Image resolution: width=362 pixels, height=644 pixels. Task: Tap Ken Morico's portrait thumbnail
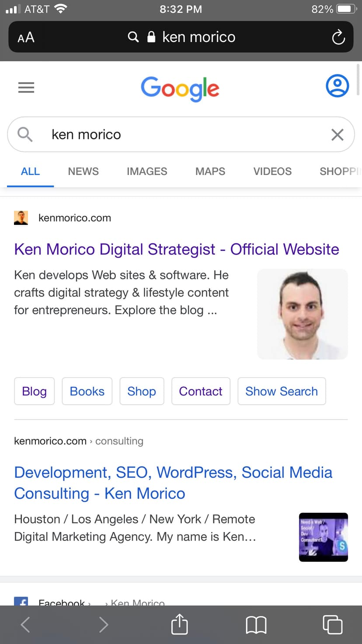[x=302, y=314]
